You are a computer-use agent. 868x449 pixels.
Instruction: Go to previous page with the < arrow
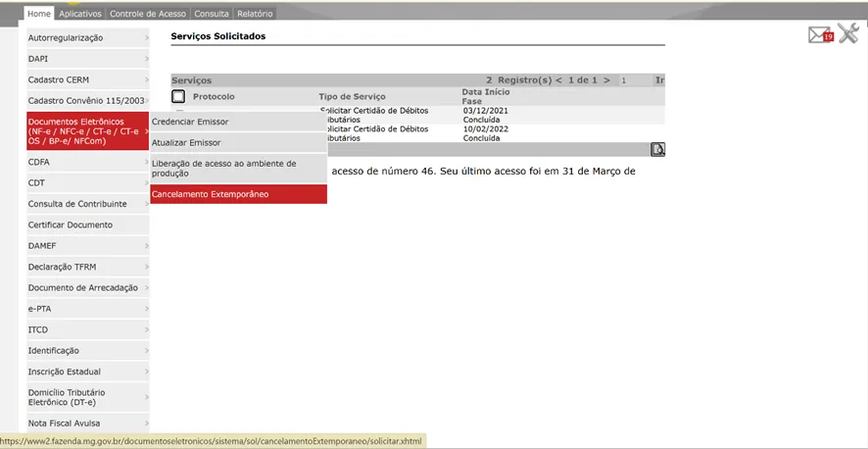pos(558,80)
